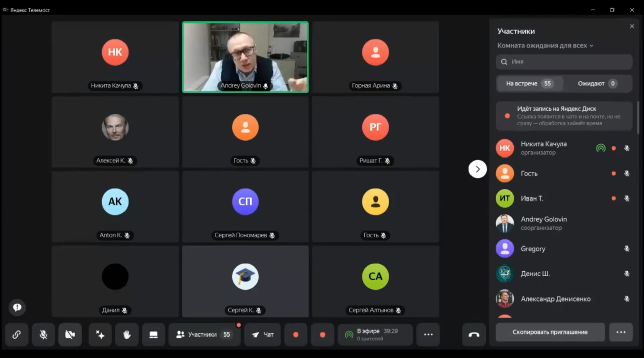644x358 pixels.
Task: Switch to the Ожидают tab
Action: click(x=597, y=83)
